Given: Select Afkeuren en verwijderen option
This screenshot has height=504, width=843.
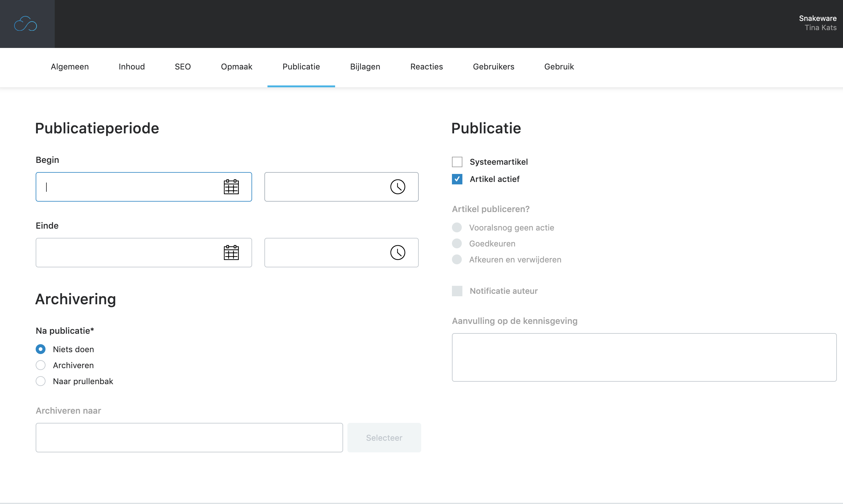Looking at the screenshot, I should (x=457, y=259).
